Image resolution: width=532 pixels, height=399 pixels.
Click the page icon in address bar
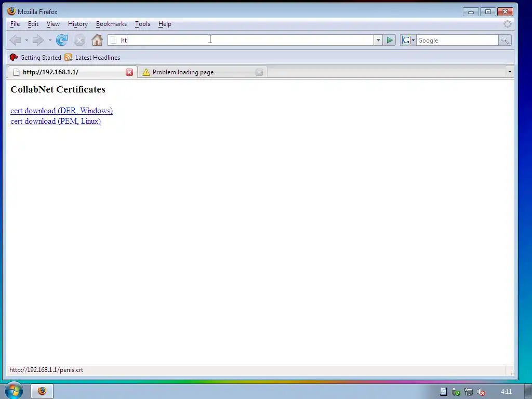(114, 41)
